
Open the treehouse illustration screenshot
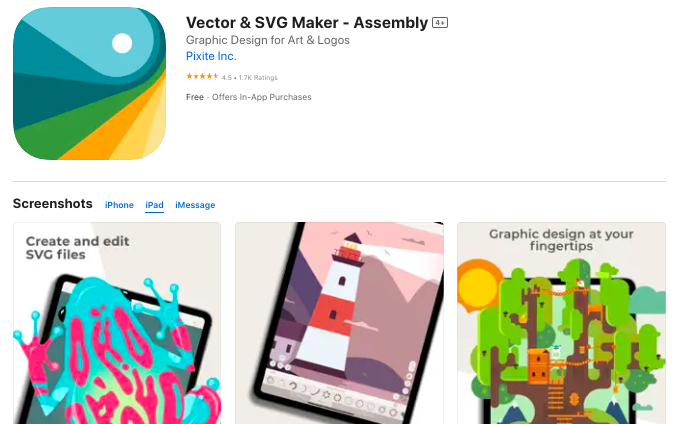561,323
